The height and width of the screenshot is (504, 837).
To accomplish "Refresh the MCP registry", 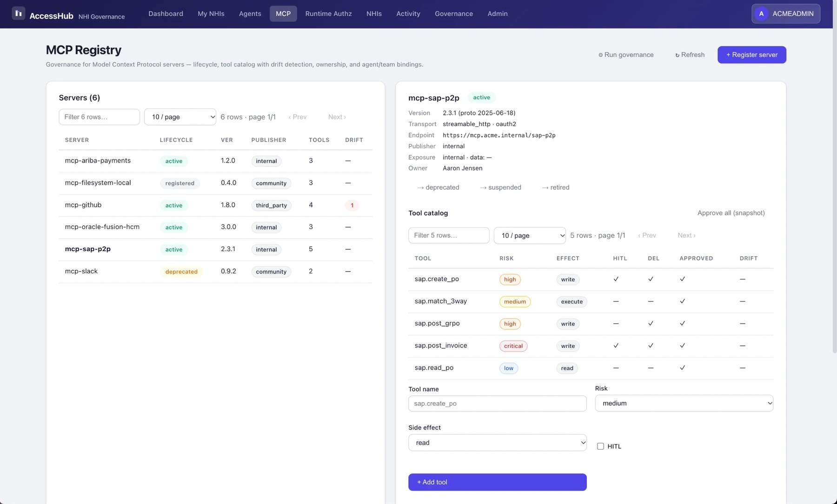I will point(690,55).
